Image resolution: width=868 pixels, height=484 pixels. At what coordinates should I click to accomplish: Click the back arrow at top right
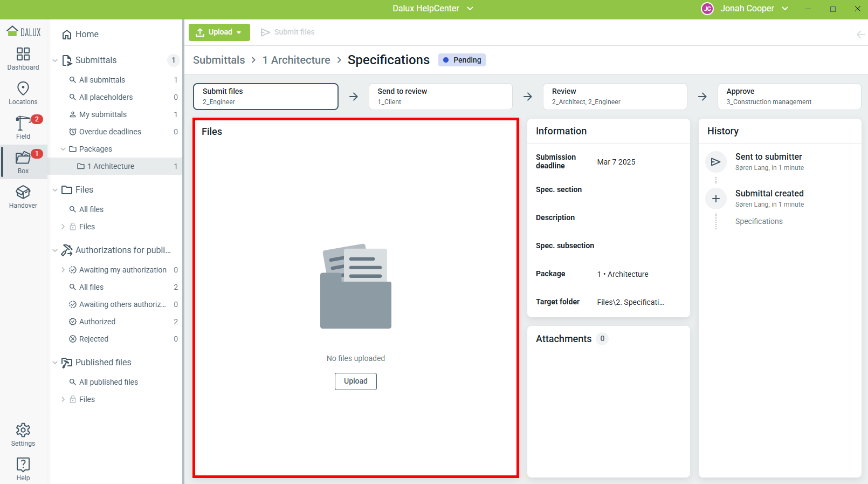(860, 35)
